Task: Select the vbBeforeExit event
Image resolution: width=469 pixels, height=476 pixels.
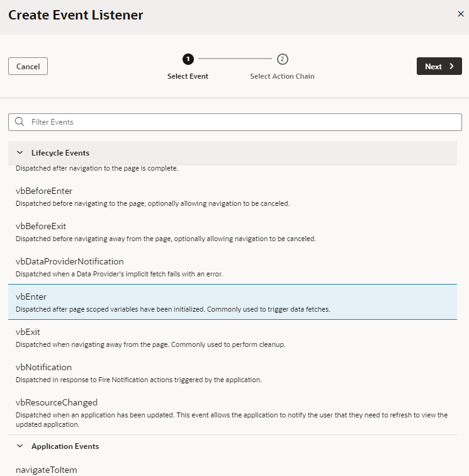Action: tap(41, 226)
